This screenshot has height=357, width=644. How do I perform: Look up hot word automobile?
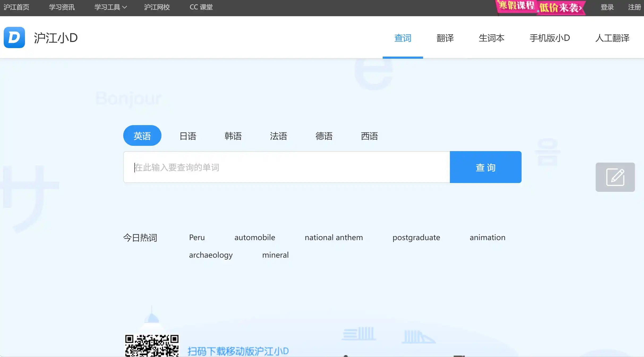[255, 237]
